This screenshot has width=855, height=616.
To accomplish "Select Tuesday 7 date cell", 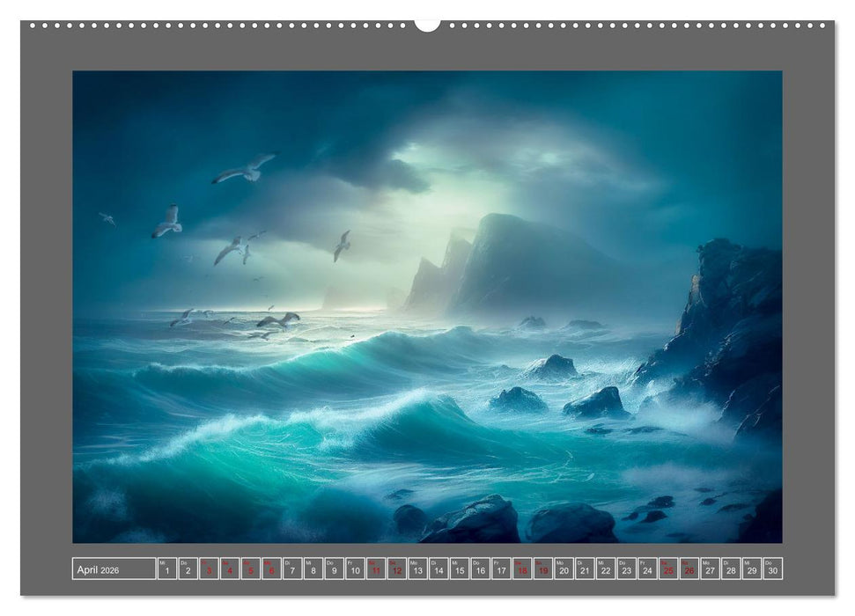I will pos(292,569).
